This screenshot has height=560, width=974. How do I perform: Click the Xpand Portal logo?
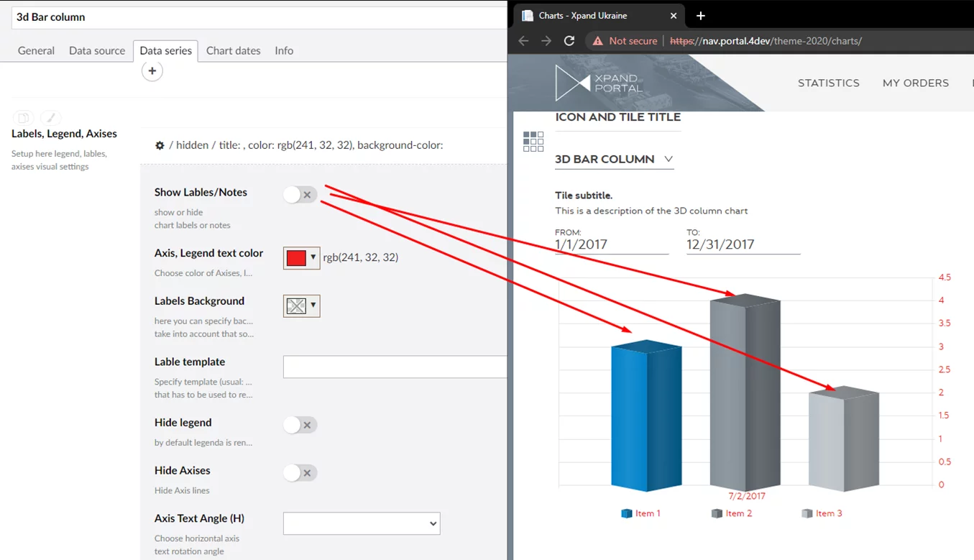tap(599, 83)
